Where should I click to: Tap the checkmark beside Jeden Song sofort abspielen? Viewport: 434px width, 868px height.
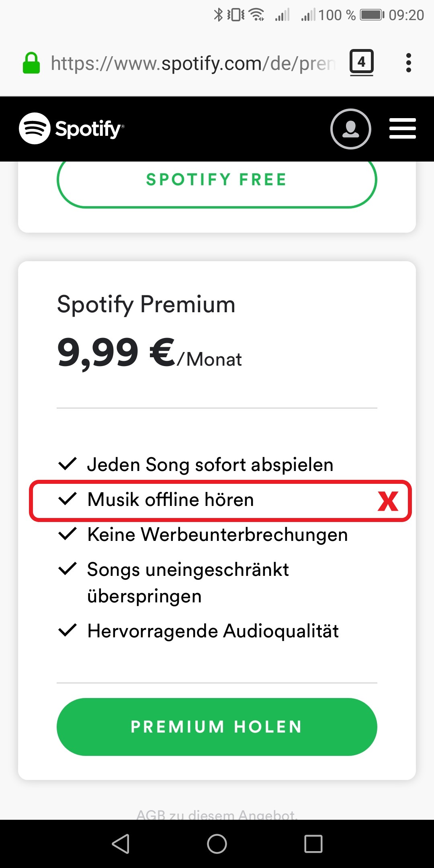pos(68,464)
